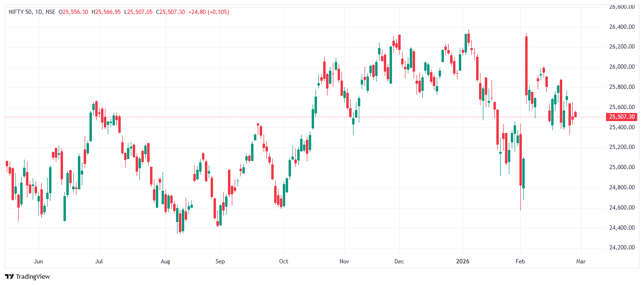The image size is (644, 285).
Task: Click the High value H25,566.95
Action: tap(108, 12)
